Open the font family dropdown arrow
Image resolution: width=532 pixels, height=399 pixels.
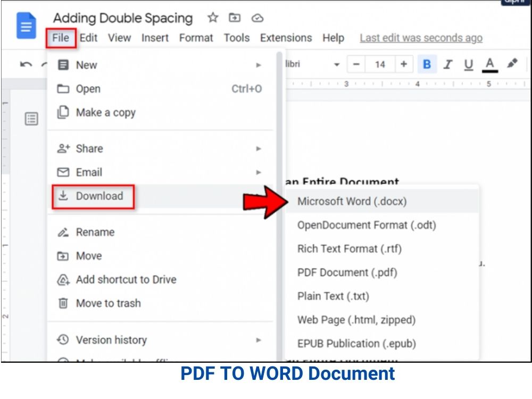tap(337, 64)
